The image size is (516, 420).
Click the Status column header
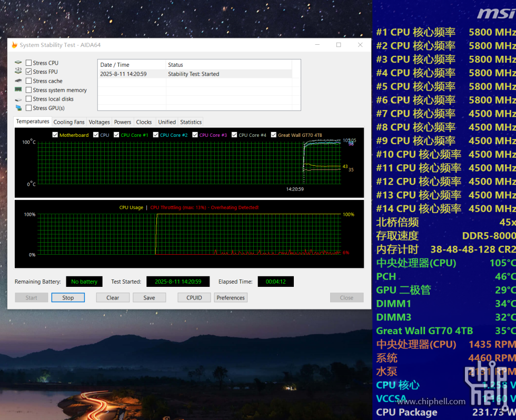(229, 65)
